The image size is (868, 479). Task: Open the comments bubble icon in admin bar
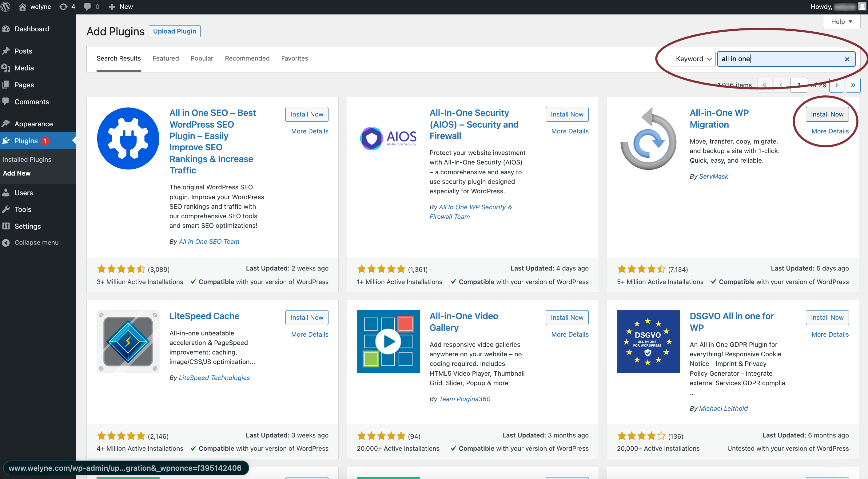[x=87, y=7]
